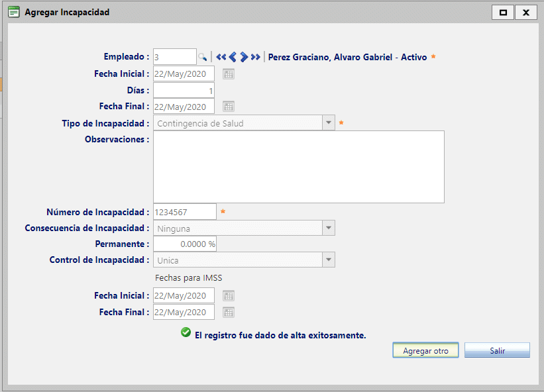Click the Permanente percentage field
Screen dimensions: 544x392
(x=184, y=244)
